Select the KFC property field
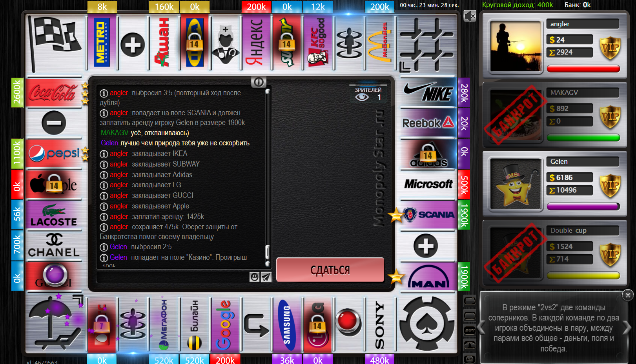The image size is (636, 364). coord(318,42)
